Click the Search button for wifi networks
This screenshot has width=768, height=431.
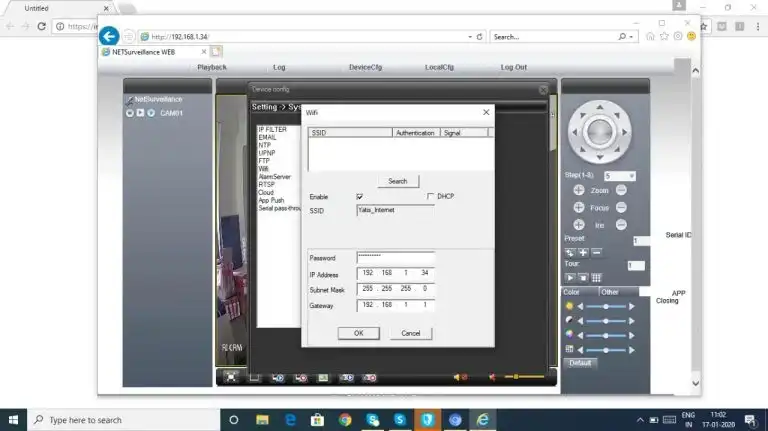click(x=397, y=181)
